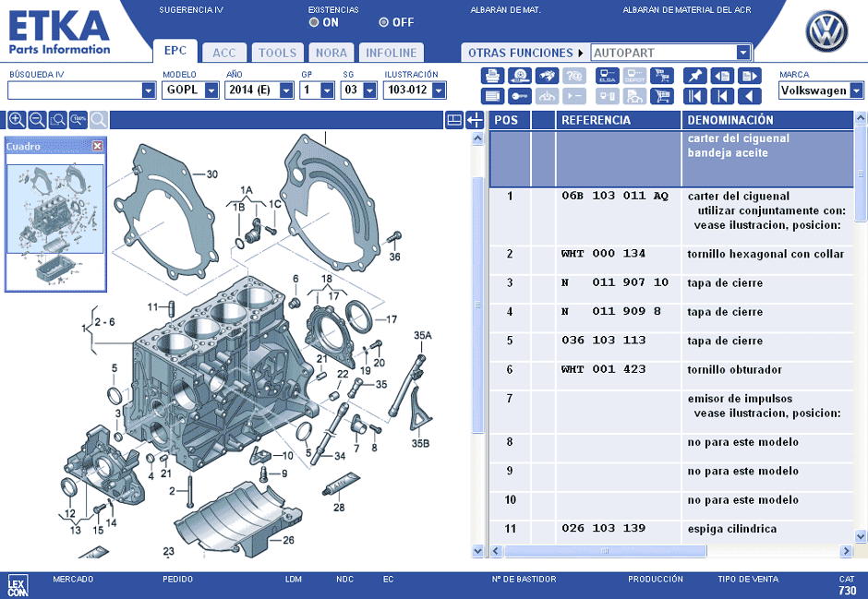Click the OTRAS FUNCIONES menu
This screenshot has width=868, height=599.
(x=525, y=53)
